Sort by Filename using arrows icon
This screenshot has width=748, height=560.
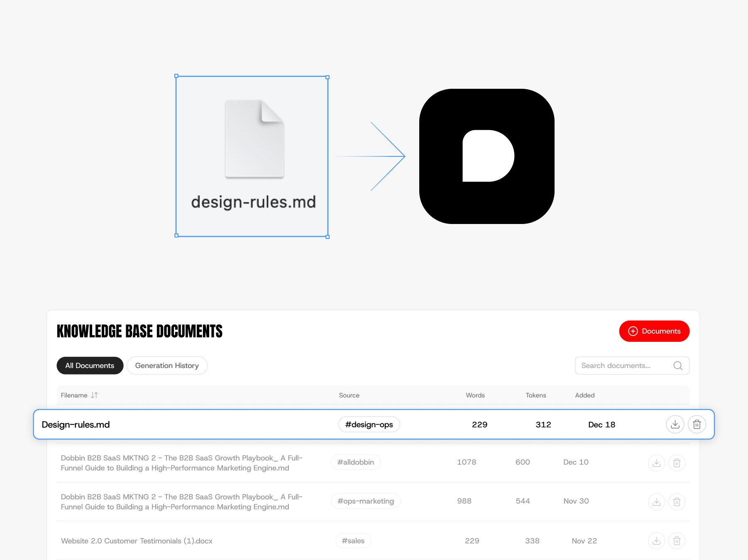coord(95,395)
